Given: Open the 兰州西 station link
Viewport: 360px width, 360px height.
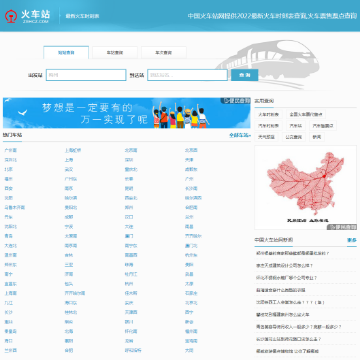Looking at the screenshot, I should coord(10,350).
